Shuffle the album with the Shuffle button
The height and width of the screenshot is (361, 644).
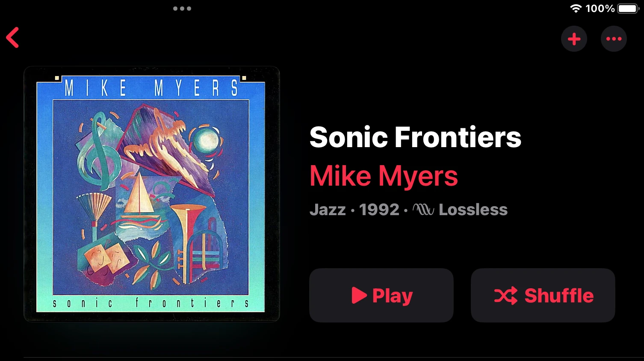point(543,295)
